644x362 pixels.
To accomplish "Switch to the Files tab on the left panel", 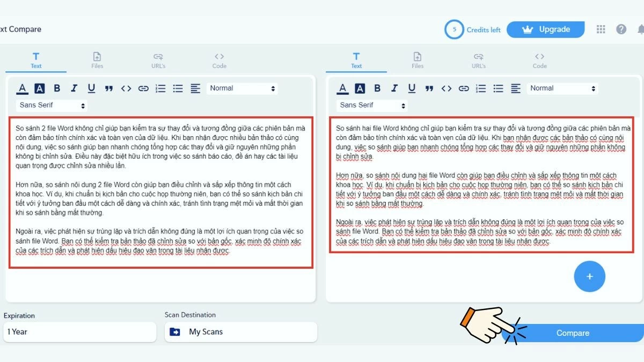I will click(97, 59).
